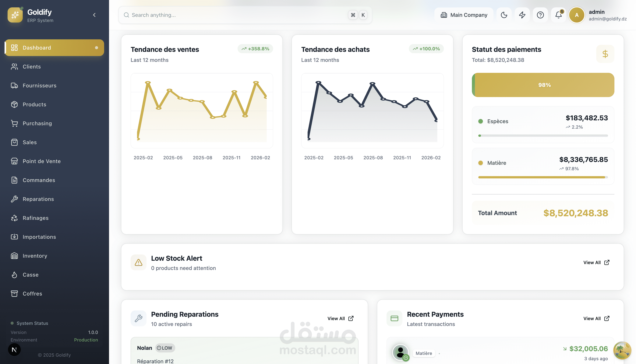Open the Main Company selector
The image size is (636, 364).
(464, 15)
